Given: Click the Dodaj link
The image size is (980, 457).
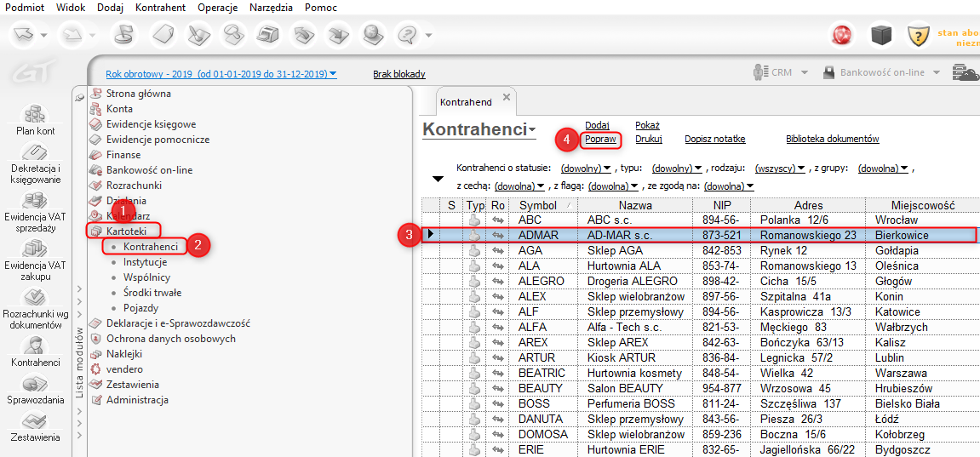Looking at the screenshot, I should pyautogui.click(x=597, y=125).
